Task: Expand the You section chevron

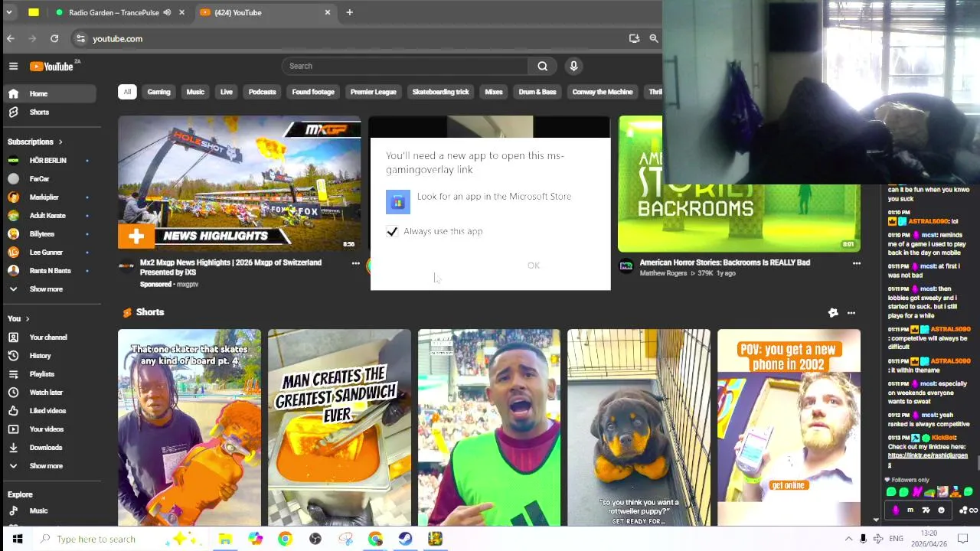Action: pyautogui.click(x=28, y=318)
